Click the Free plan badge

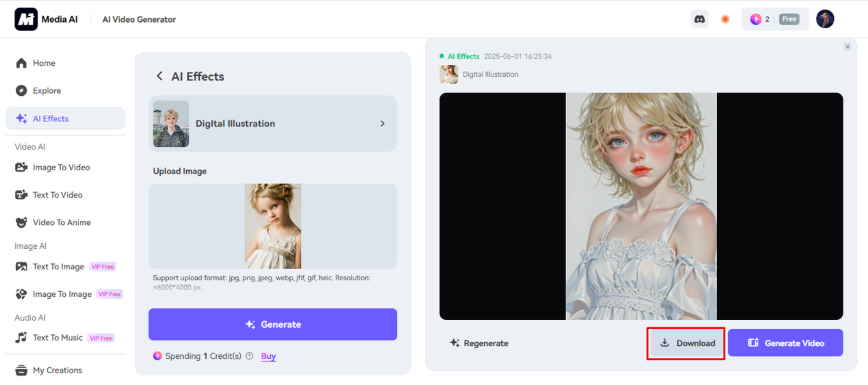(x=789, y=19)
